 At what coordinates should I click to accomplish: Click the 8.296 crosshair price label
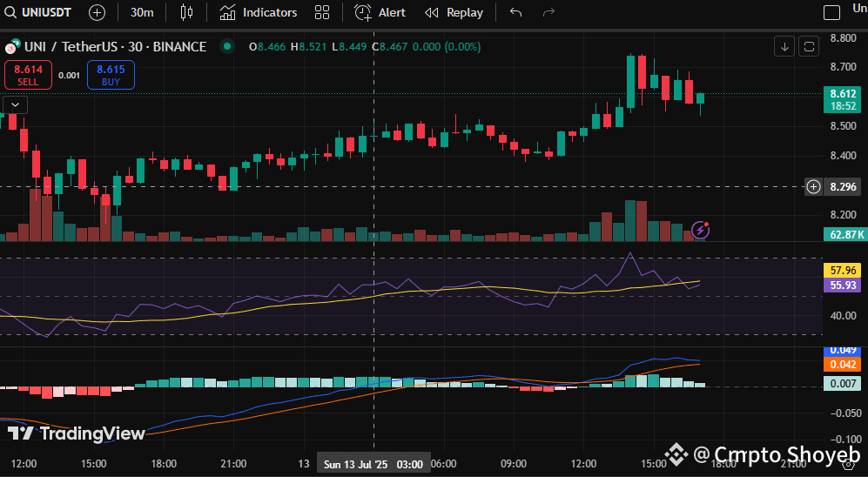(843, 187)
